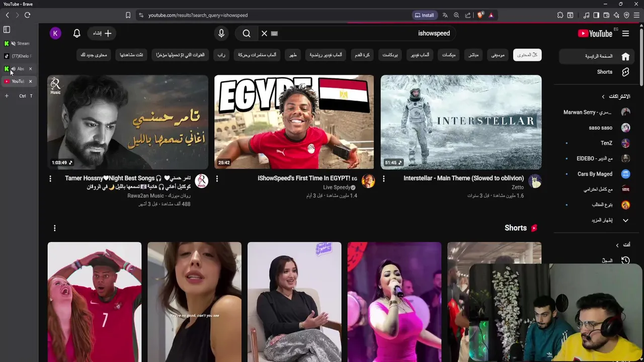This screenshot has width=644, height=362.
Task: Open a new tab with the plus button
Action: [x=7, y=96]
